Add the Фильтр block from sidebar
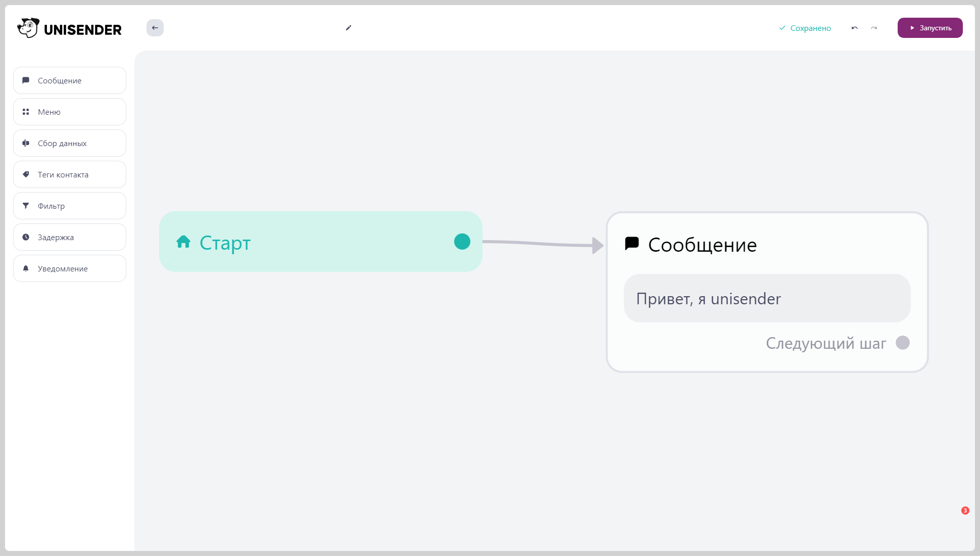Screen dimensions: 980x556 (x=70, y=206)
